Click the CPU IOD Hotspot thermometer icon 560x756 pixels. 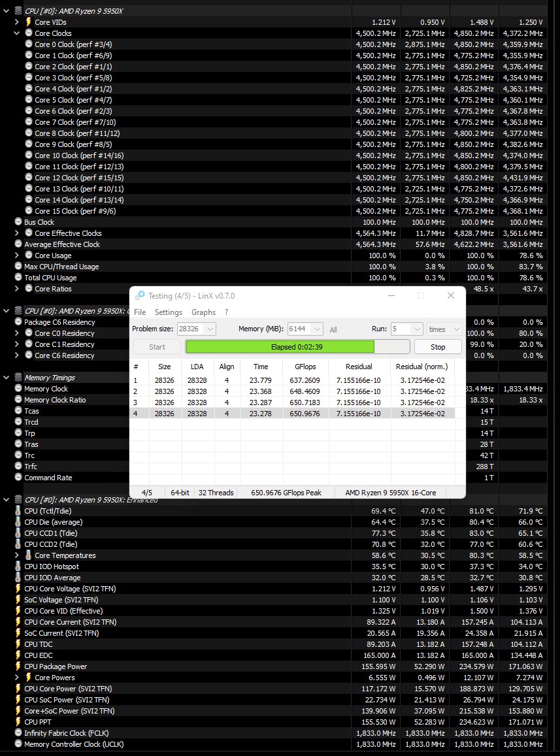coord(18,567)
